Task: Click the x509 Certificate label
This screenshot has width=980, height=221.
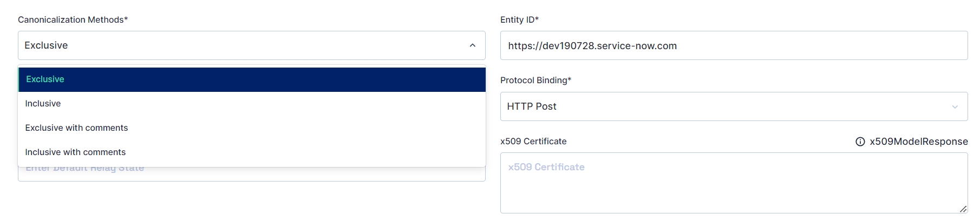Action: (533, 141)
